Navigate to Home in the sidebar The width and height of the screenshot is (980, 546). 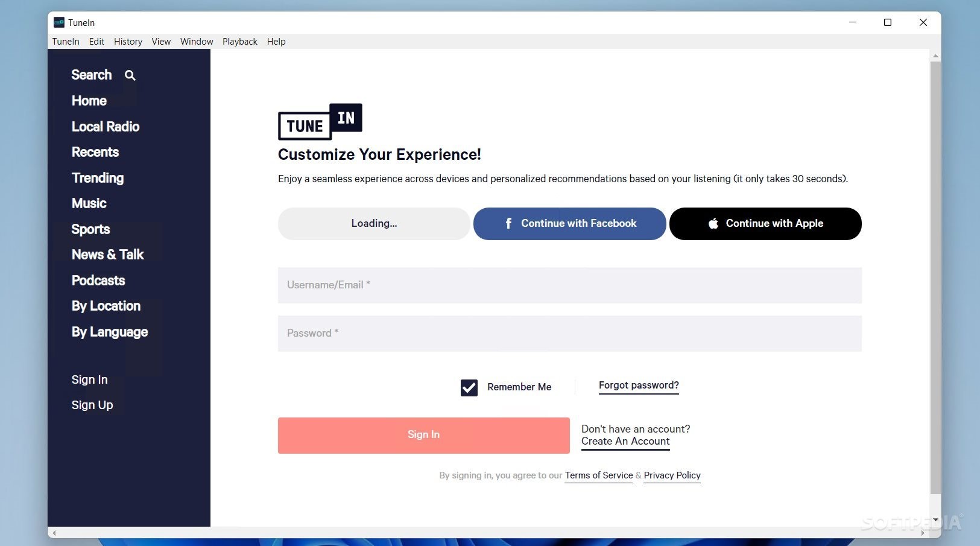coord(89,101)
